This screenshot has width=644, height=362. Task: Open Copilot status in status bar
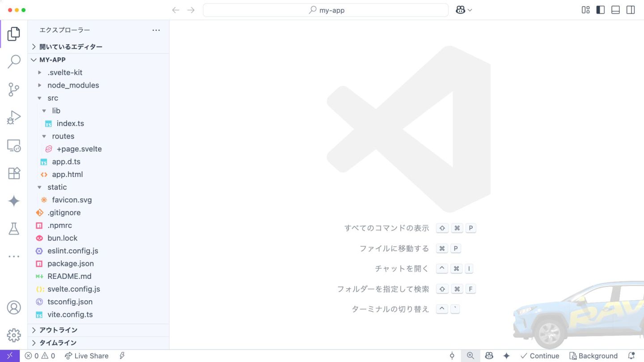pyautogui.click(x=489, y=356)
